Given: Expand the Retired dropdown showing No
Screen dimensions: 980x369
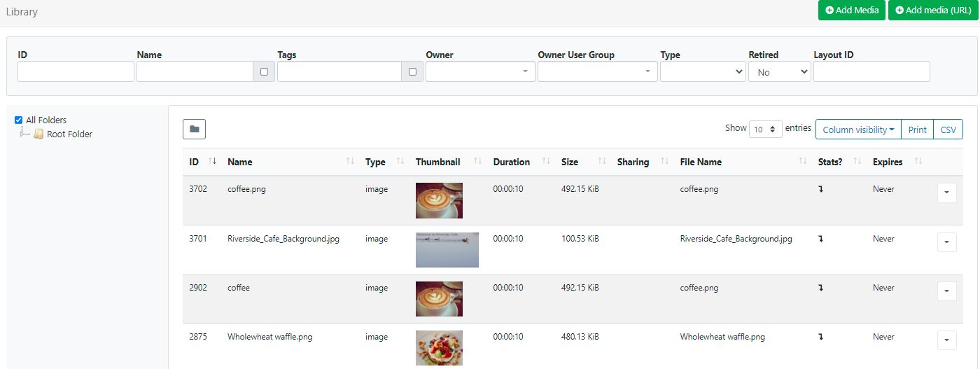Looking at the screenshot, I should pos(779,71).
